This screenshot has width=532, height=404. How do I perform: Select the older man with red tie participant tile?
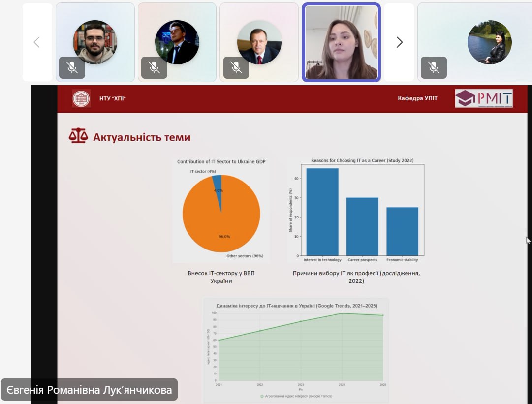click(x=259, y=42)
